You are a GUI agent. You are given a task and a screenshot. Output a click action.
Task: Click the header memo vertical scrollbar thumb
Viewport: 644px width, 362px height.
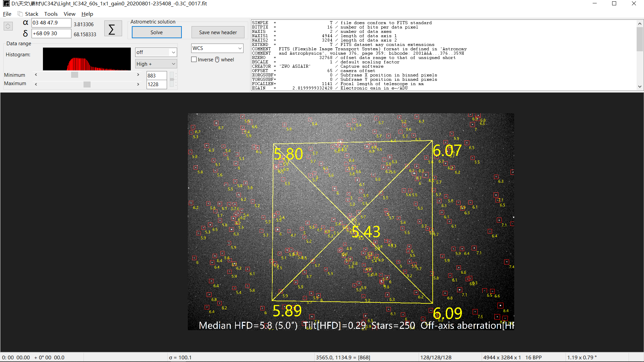(640, 40)
